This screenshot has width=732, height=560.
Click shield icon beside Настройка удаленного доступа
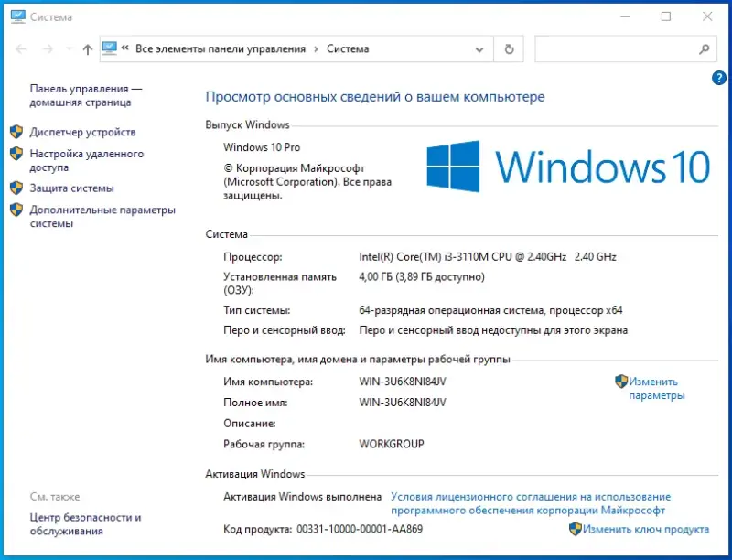(x=16, y=154)
